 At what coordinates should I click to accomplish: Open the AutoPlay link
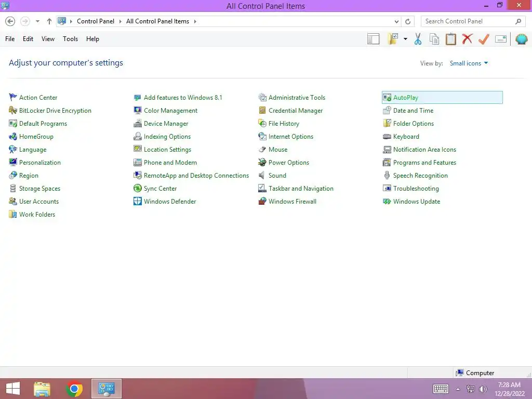[405, 97]
